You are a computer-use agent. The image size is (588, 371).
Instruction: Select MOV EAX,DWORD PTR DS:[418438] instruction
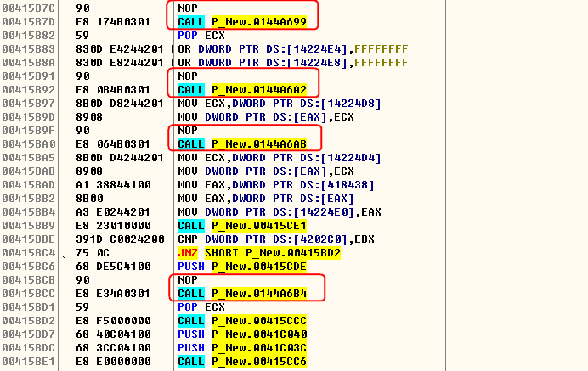tap(276, 185)
